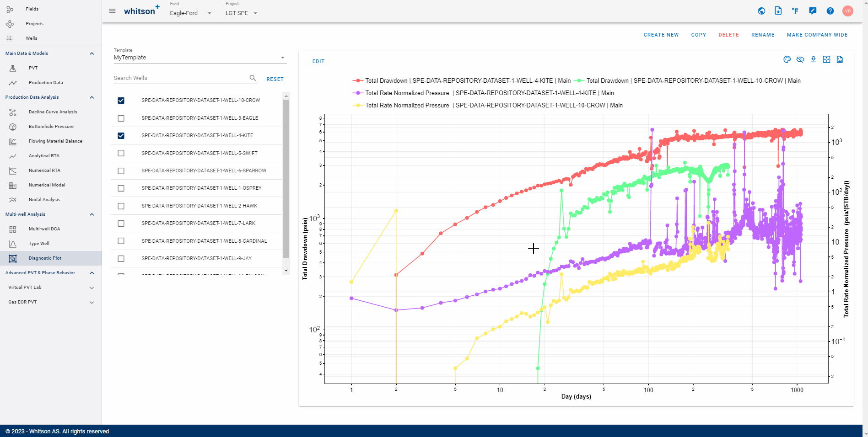The width and height of the screenshot is (868, 437).
Task: Click the Diagnostic Plot icon
Action: [x=13, y=258]
